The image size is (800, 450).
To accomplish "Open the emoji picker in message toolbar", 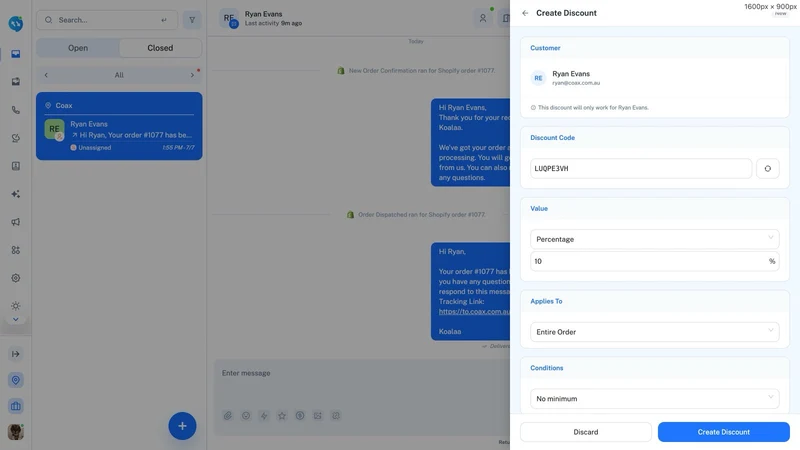I will [x=246, y=416].
